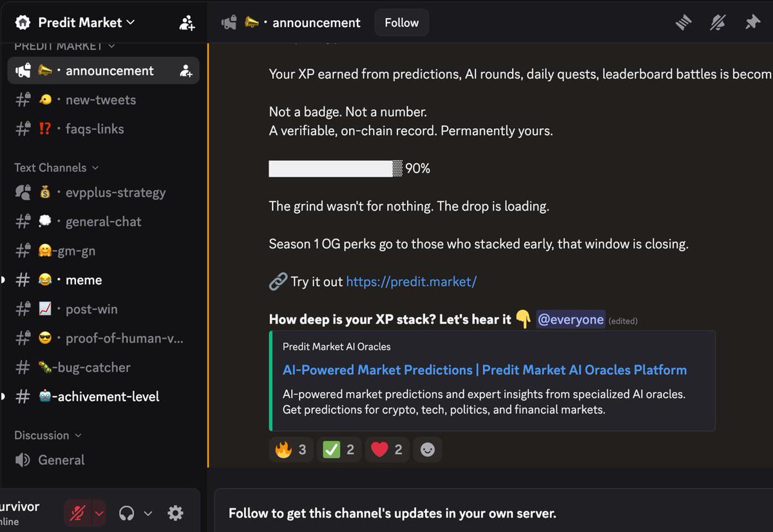The height and width of the screenshot is (532, 773).
Task: Click the speaker icon next to General
Action: [23, 460]
